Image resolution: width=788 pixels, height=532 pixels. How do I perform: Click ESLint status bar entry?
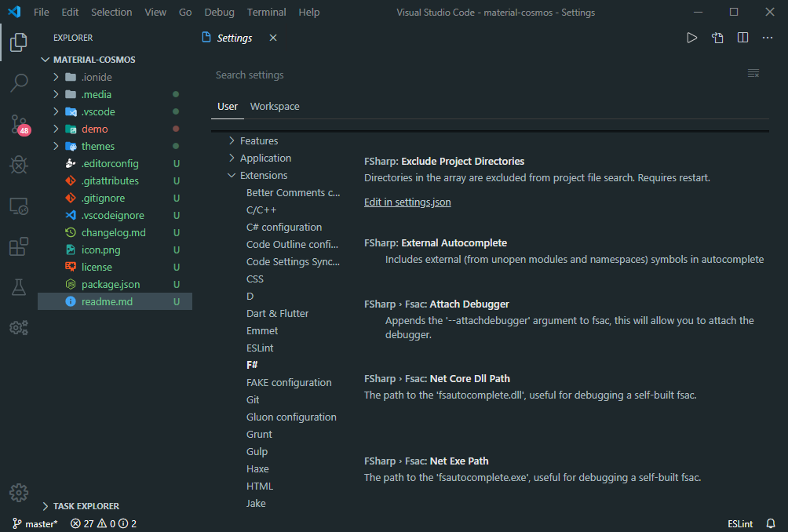(x=740, y=523)
